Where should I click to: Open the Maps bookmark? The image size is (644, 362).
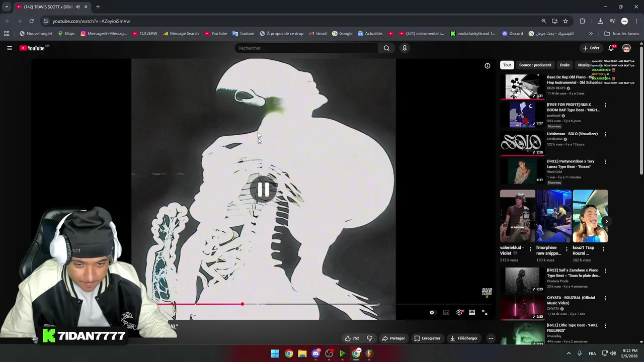point(66,34)
